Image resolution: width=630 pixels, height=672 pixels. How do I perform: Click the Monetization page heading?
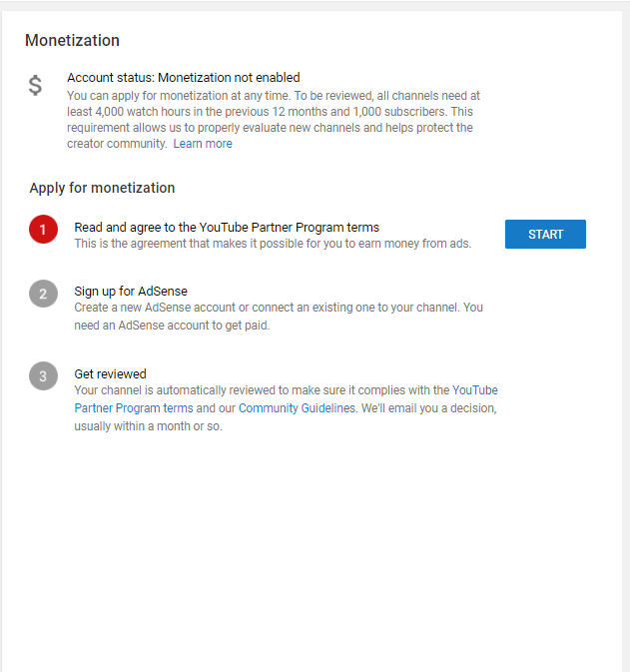[x=72, y=40]
